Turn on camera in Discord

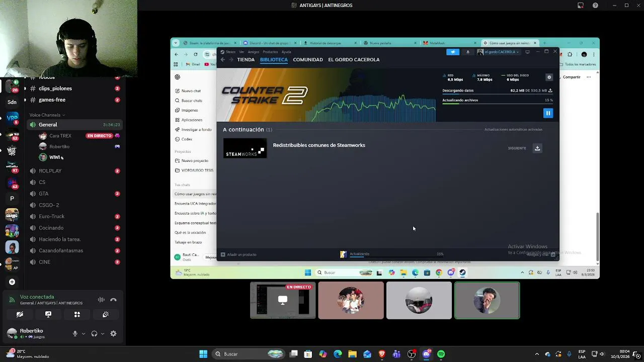pos(20,314)
